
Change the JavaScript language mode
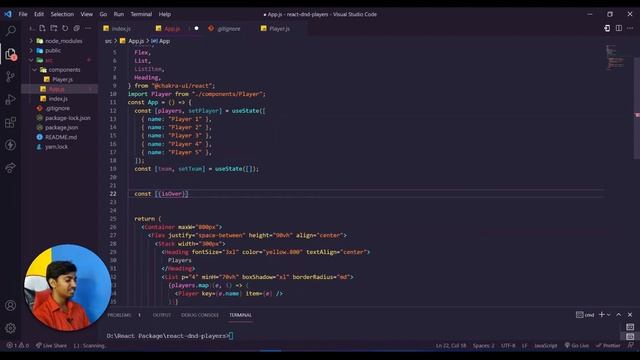(x=545, y=345)
